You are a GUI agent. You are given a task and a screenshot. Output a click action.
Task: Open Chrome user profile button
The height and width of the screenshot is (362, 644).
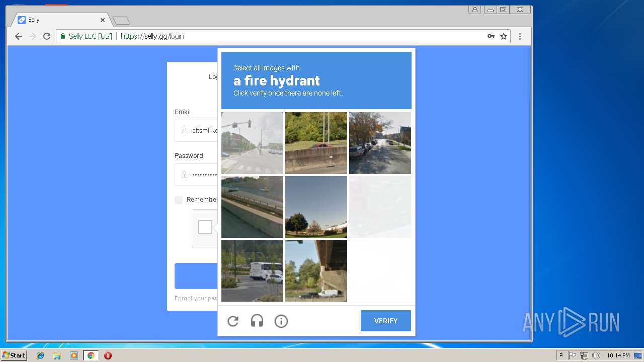(x=474, y=10)
